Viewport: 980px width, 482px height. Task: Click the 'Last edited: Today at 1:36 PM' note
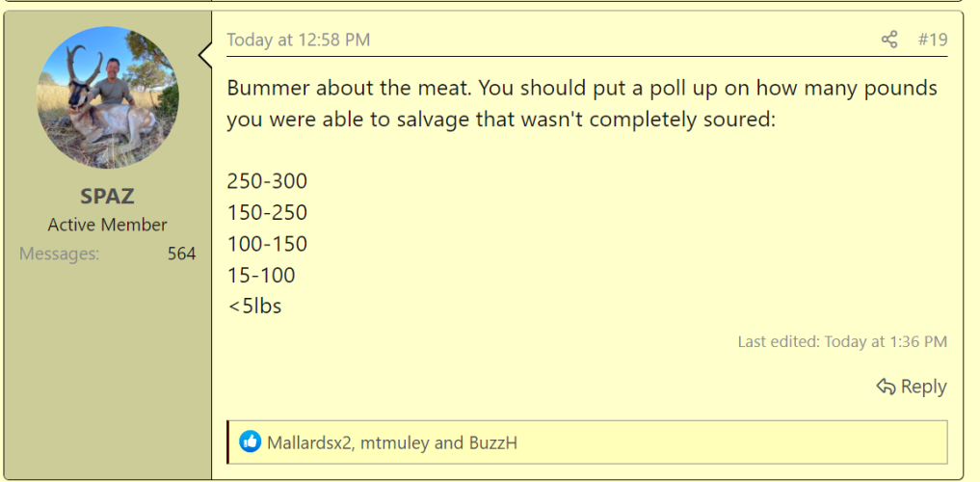coord(842,342)
